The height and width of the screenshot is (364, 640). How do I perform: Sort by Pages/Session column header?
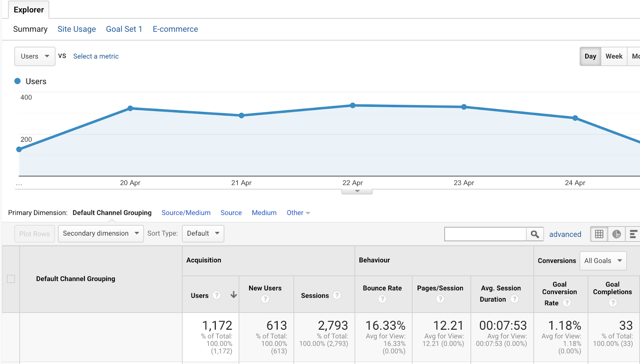[x=440, y=288]
